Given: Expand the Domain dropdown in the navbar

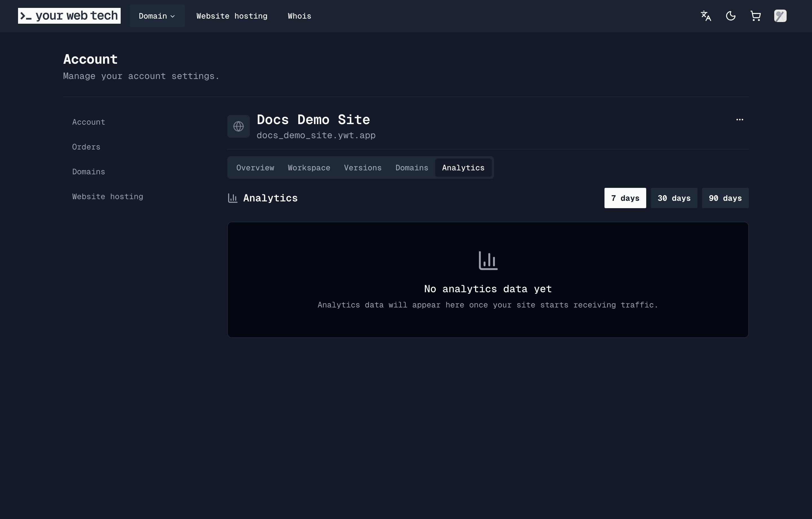Looking at the screenshot, I should click(x=157, y=16).
